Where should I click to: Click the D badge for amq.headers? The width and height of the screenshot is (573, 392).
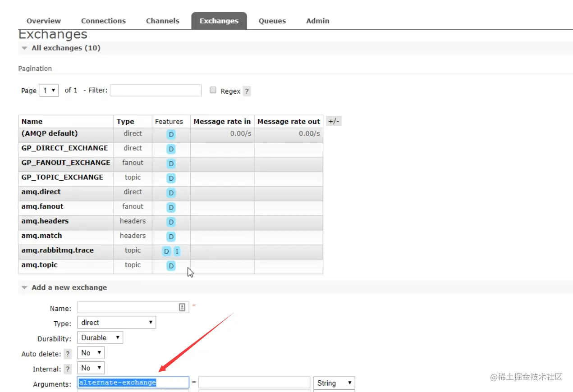pyautogui.click(x=171, y=222)
